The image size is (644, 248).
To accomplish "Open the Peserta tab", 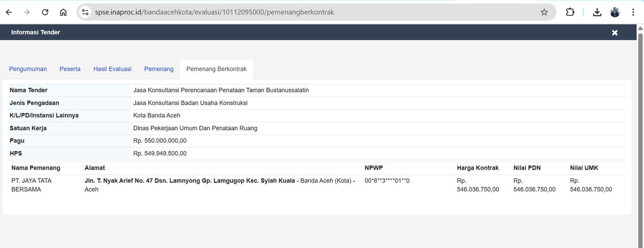I will (x=70, y=69).
